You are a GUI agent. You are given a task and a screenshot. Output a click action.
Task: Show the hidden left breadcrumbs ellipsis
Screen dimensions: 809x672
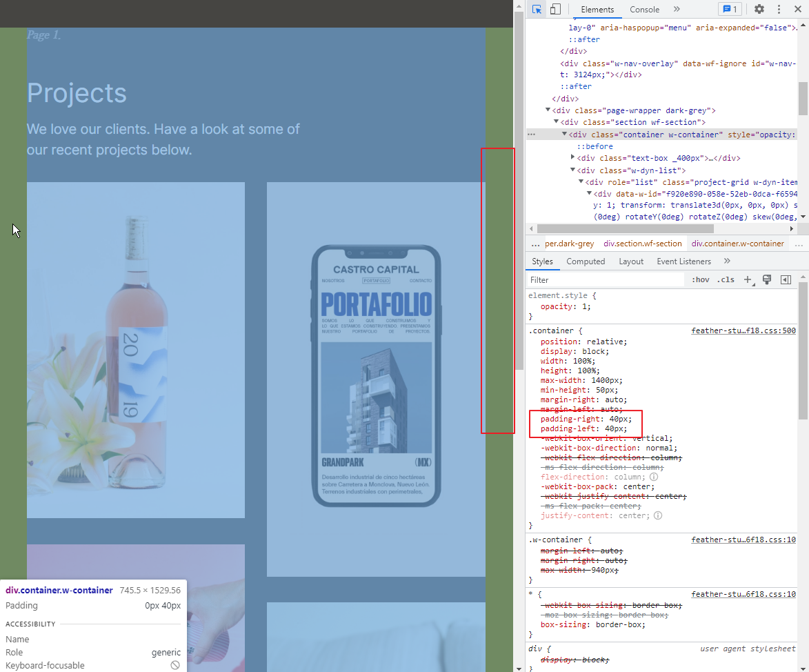click(x=536, y=244)
